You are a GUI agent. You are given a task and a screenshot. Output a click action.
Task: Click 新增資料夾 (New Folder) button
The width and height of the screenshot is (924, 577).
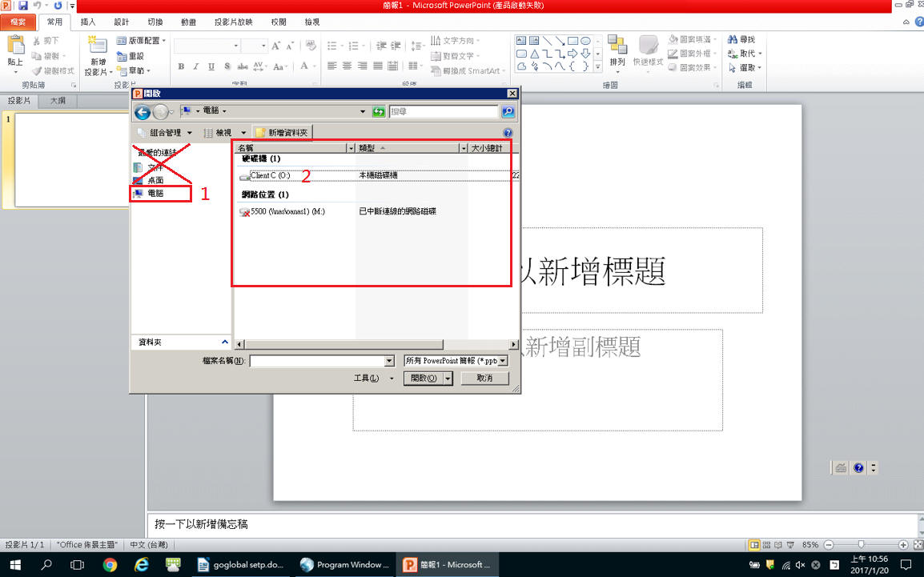[x=282, y=133]
